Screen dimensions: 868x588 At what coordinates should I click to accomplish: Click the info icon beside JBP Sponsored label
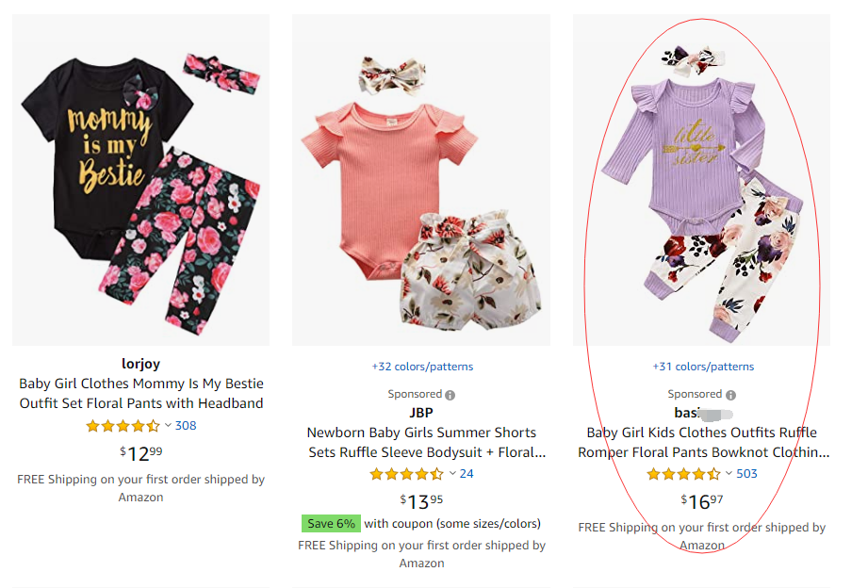(450, 395)
